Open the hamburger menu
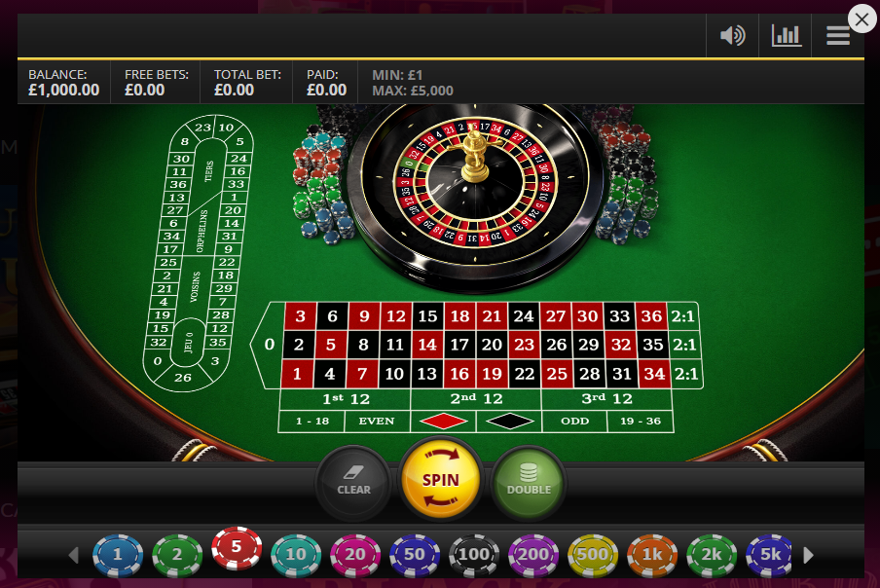The width and height of the screenshot is (880, 588). 838,36
